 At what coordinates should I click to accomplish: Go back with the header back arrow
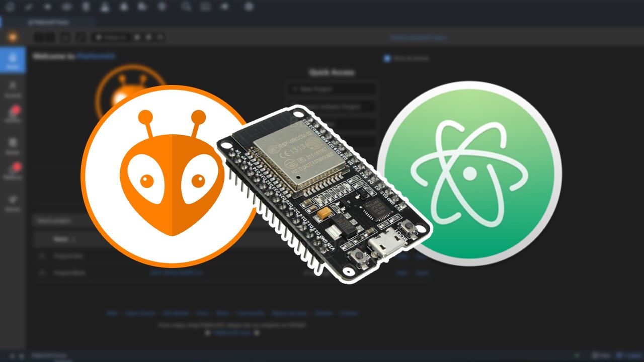39,37
